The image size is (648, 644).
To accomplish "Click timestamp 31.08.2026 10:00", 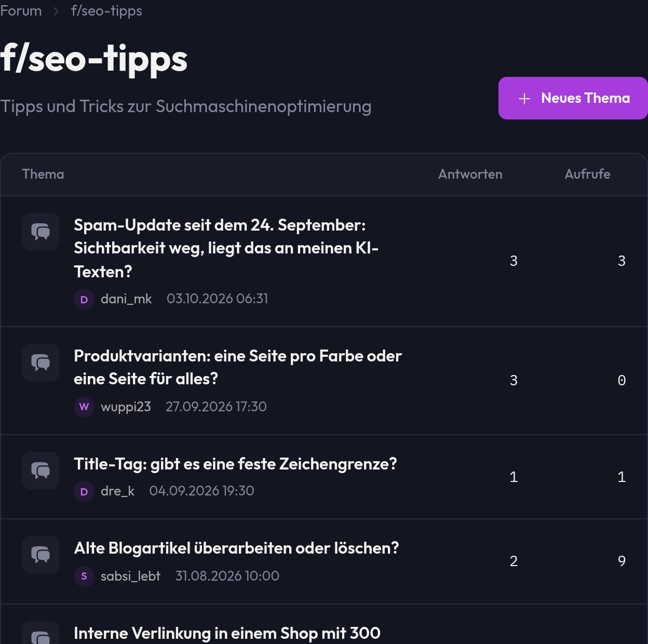I will [227, 576].
